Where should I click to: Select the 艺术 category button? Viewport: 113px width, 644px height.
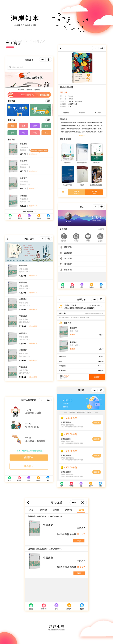click(23, 126)
